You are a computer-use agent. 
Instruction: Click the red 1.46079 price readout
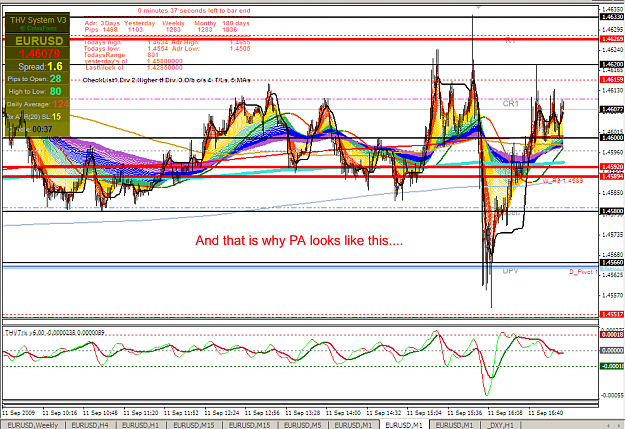click(x=39, y=53)
